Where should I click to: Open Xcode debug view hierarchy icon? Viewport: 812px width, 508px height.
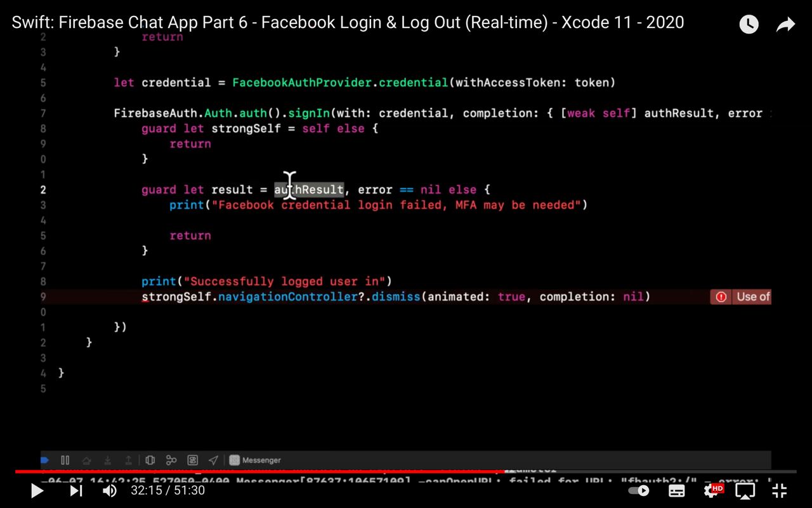pyautogui.click(x=150, y=460)
